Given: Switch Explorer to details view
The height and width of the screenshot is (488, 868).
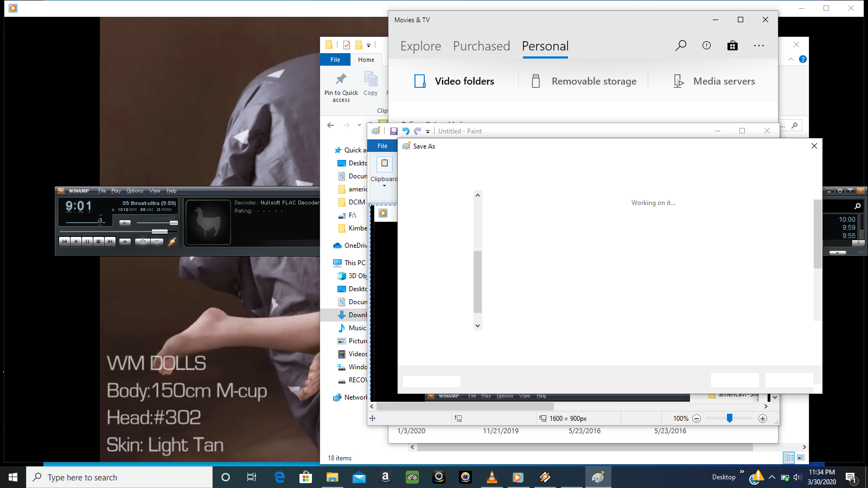Looking at the screenshot, I should click(789, 458).
